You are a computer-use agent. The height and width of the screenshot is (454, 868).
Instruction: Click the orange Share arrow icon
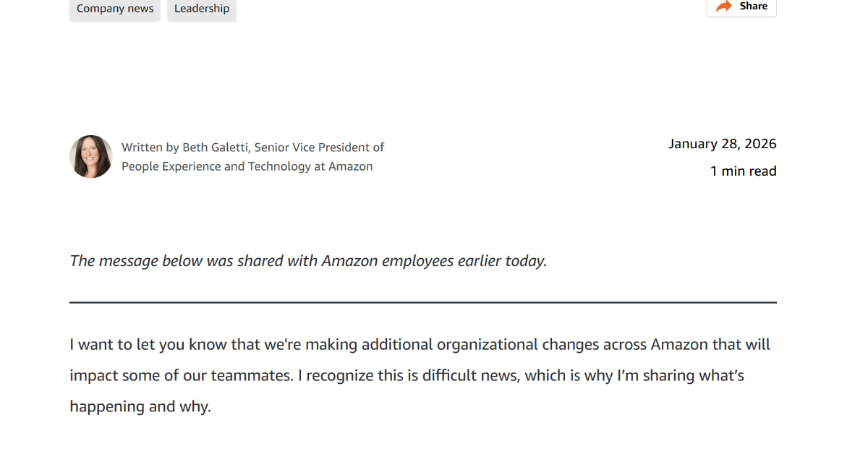(x=723, y=7)
